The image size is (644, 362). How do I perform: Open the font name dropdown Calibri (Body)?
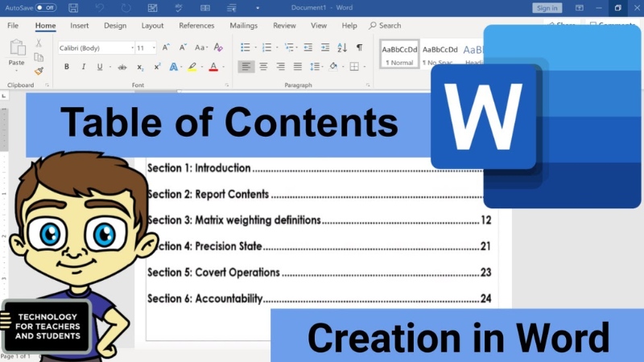coord(96,48)
